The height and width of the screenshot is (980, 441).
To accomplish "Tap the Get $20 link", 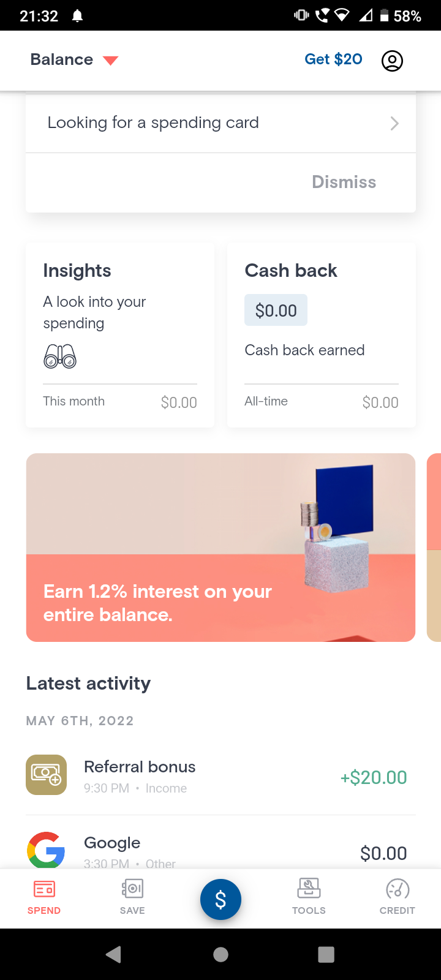I will click(x=333, y=59).
